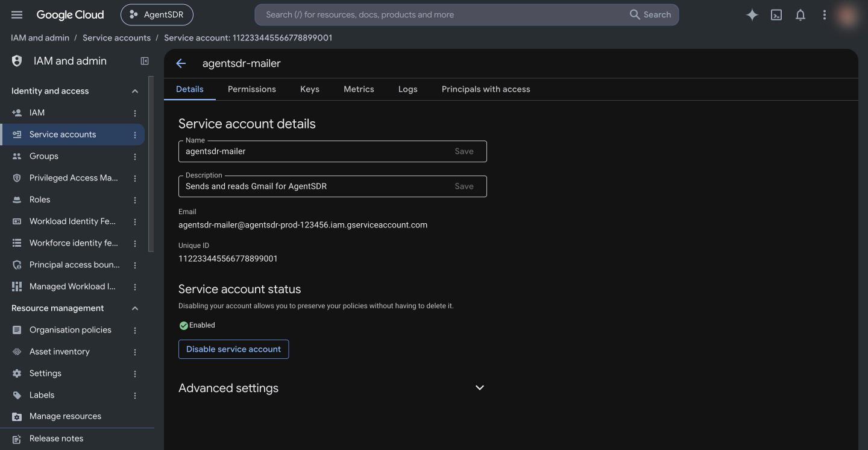Open the top bar three-dot settings menu
The height and width of the screenshot is (450, 868).
(x=825, y=15)
